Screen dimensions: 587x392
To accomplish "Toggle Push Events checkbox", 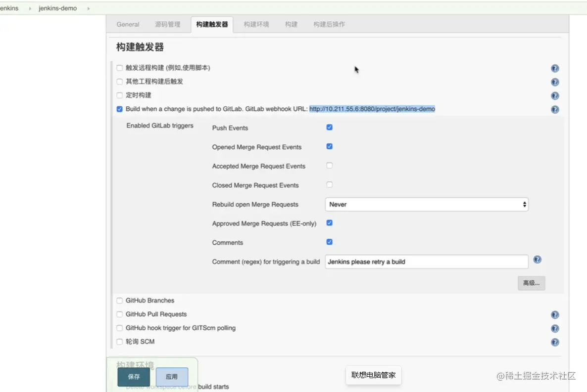I will tap(330, 127).
